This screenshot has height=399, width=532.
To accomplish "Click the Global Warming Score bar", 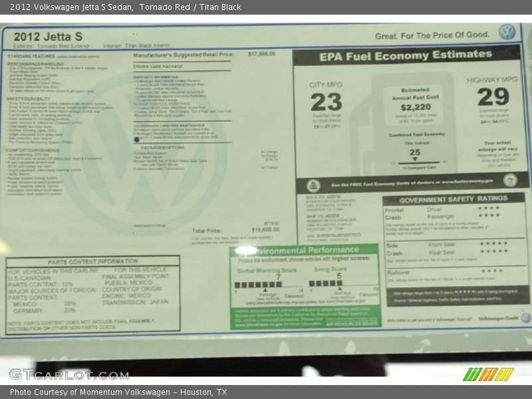I will point(258,285).
